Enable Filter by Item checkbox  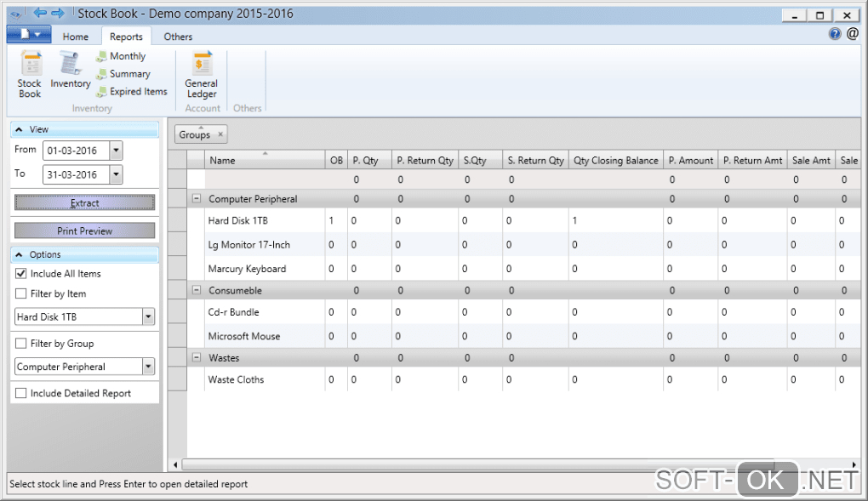tap(21, 293)
